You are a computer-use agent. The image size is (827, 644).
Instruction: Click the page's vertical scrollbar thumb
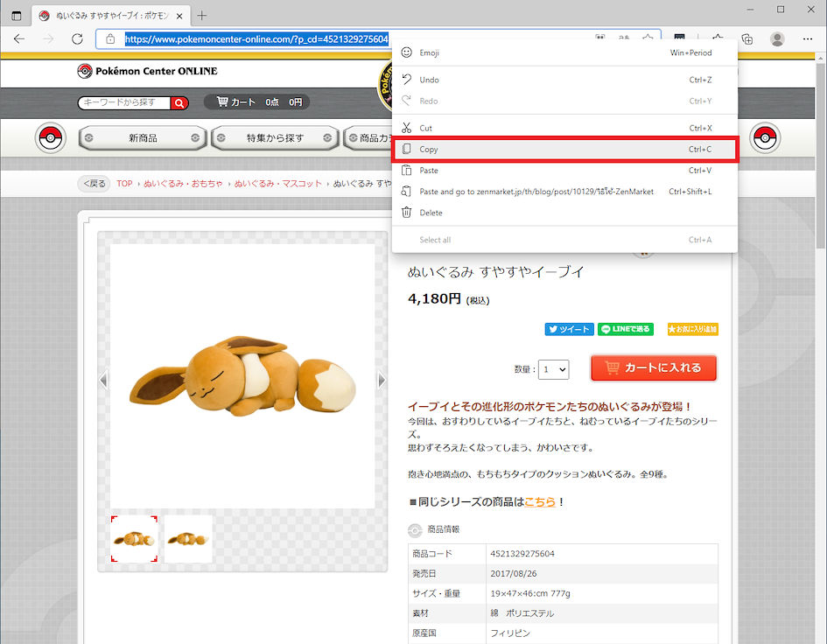(x=821, y=155)
